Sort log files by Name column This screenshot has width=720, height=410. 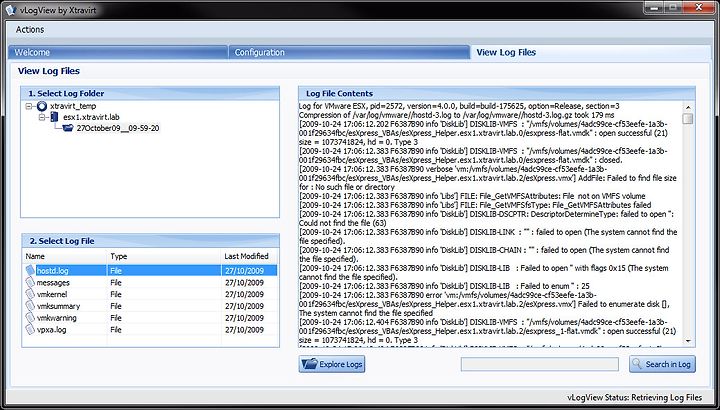[x=65, y=256]
